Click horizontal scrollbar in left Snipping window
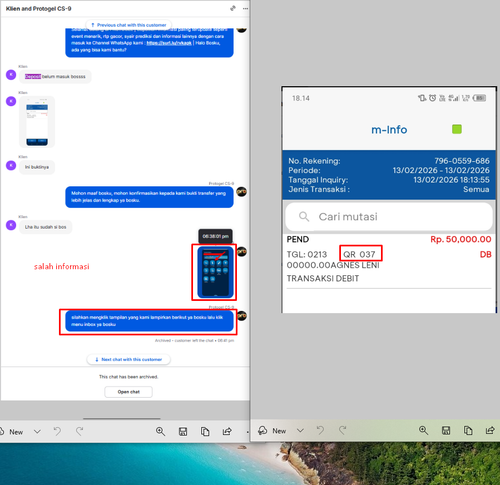 [122, 418]
